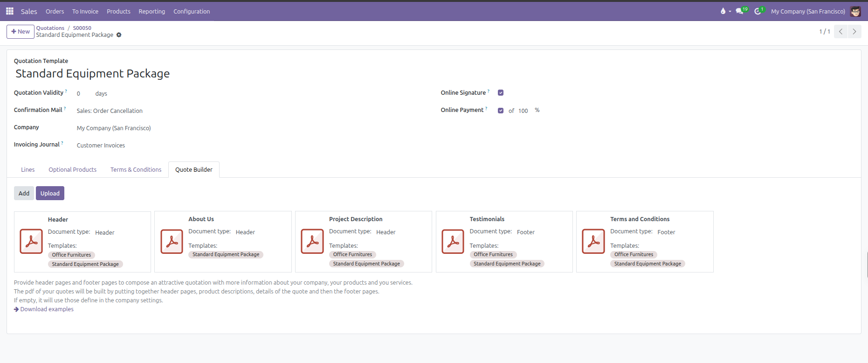This screenshot has height=363, width=868.
Task: Click the user avatar in the top bar
Action: (855, 11)
